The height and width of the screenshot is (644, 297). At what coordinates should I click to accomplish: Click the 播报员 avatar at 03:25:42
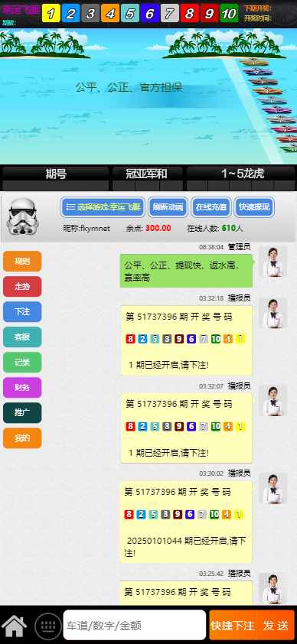click(x=273, y=588)
